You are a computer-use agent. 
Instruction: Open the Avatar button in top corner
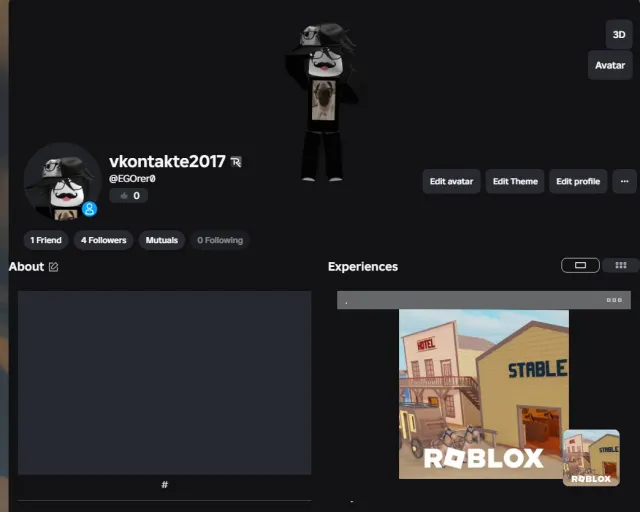click(610, 65)
